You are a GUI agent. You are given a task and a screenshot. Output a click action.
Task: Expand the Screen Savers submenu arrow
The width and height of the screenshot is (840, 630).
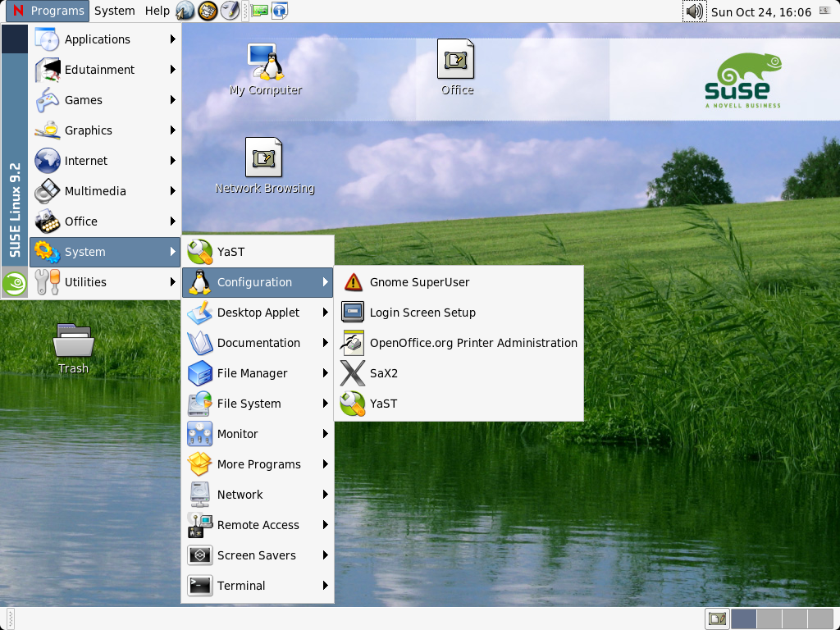point(325,555)
